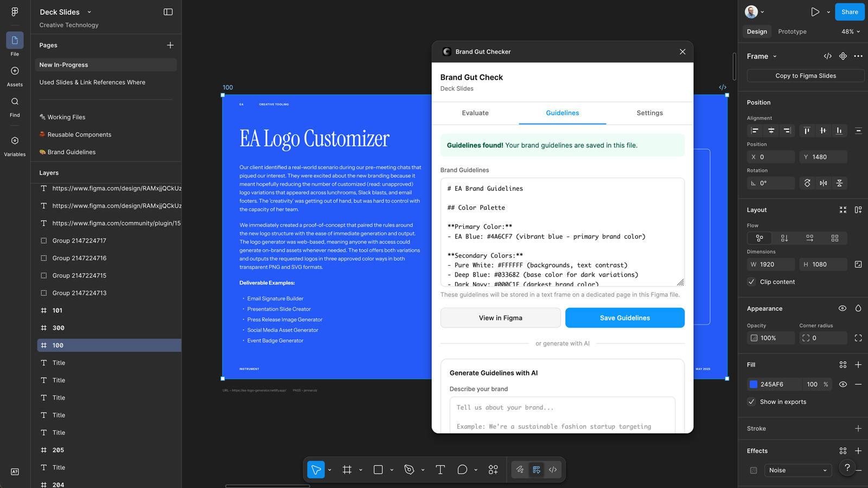Image resolution: width=868 pixels, height=488 pixels.
Task: Select the Move tool in bottom toolbar
Action: (316, 470)
